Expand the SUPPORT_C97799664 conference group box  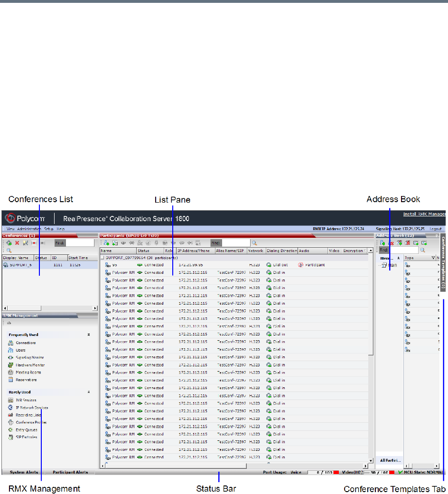click(103, 258)
